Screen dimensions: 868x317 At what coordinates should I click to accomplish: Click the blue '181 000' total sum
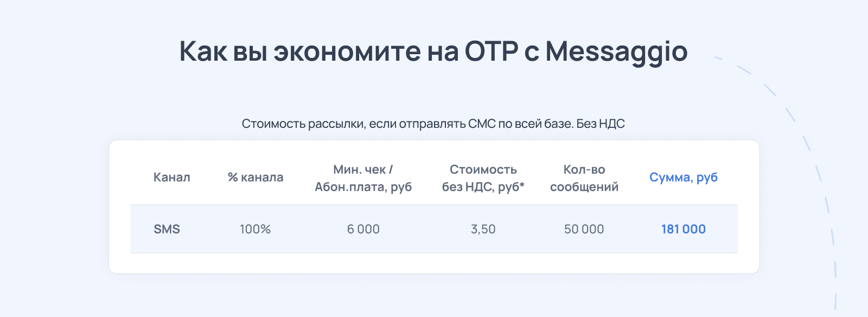[x=684, y=229]
